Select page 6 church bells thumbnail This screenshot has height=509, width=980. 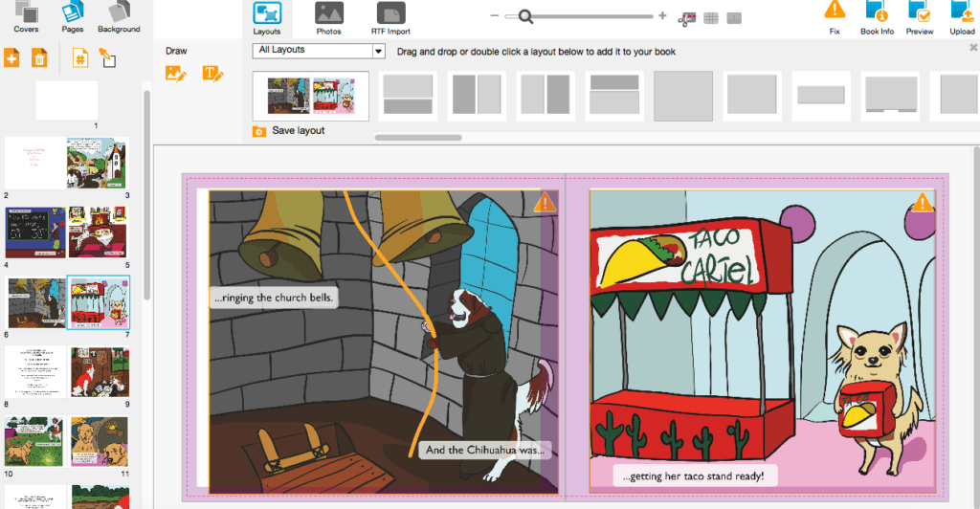[x=37, y=303]
